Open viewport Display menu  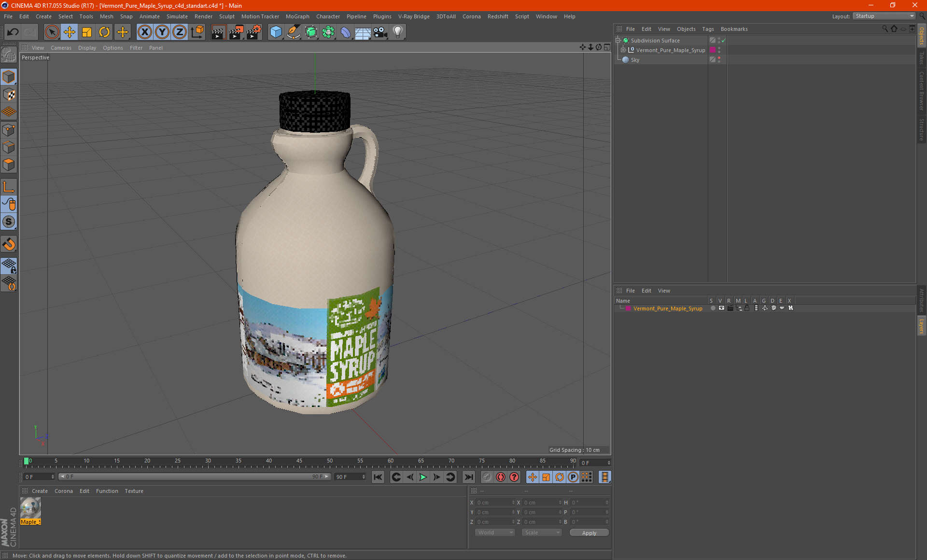coord(87,48)
